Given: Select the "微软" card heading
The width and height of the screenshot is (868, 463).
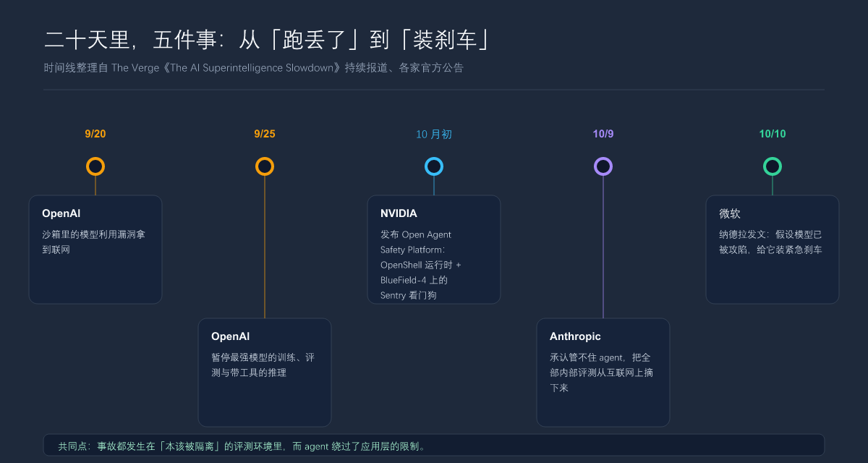Looking at the screenshot, I should pos(730,213).
